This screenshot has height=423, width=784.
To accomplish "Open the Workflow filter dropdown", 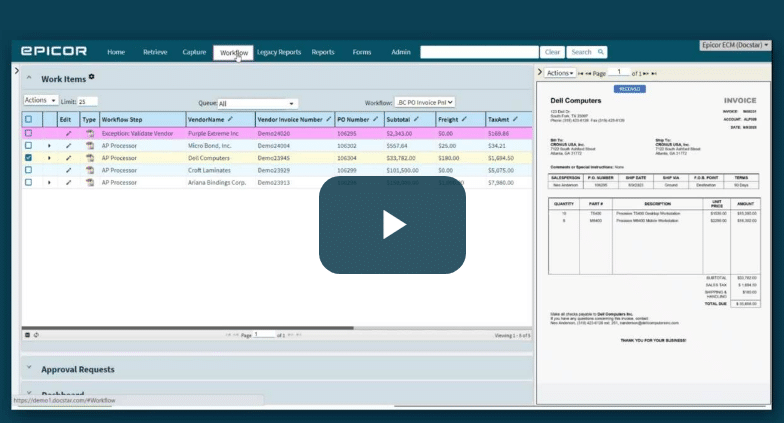I will click(x=424, y=102).
